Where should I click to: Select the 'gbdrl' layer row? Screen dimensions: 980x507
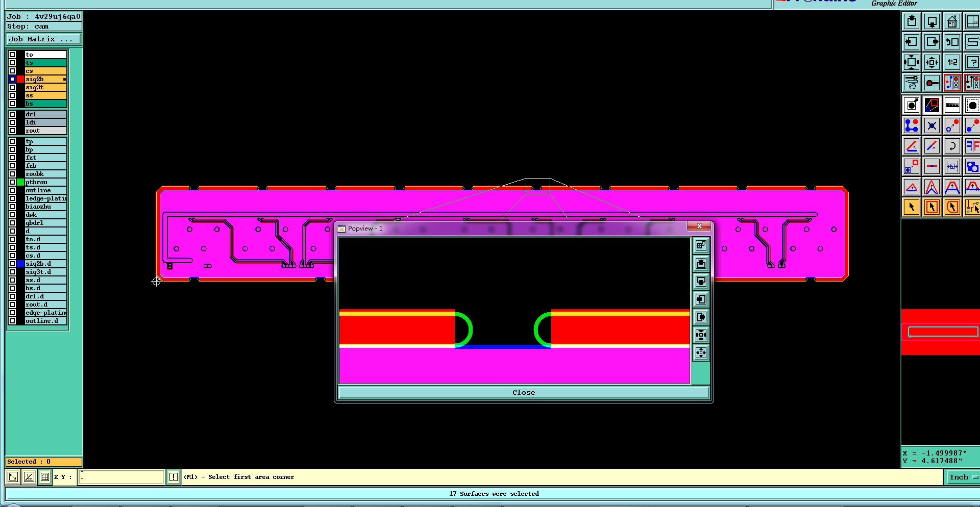46,223
